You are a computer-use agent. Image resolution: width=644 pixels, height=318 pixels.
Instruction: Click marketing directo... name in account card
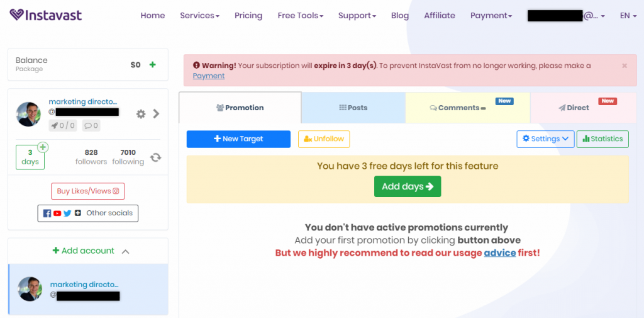pos(84,101)
